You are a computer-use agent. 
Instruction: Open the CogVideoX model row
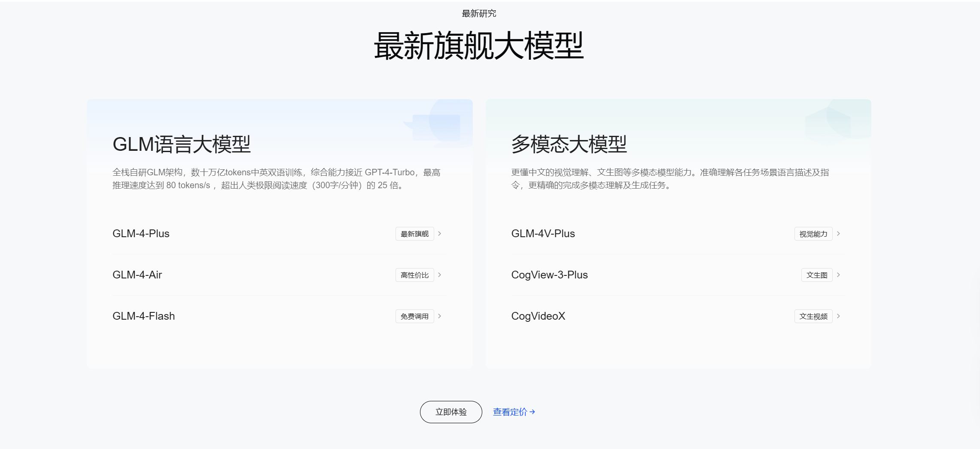(678, 316)
